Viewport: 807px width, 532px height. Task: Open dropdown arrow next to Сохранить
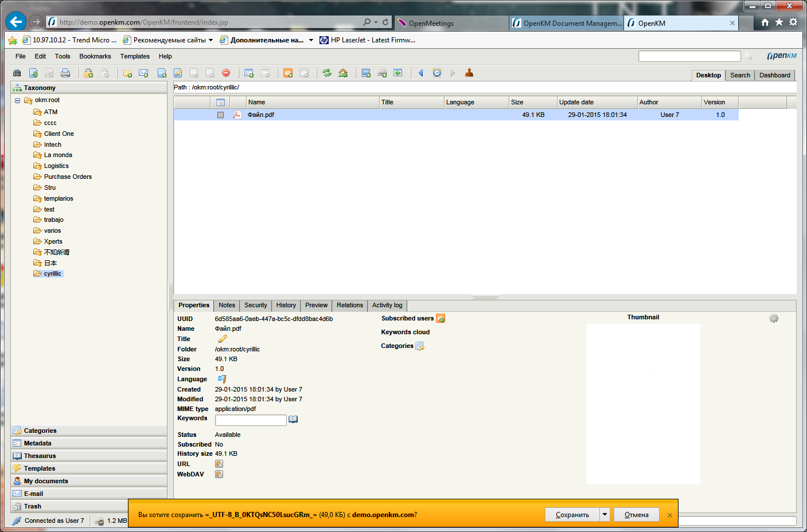tap(605, 515)
